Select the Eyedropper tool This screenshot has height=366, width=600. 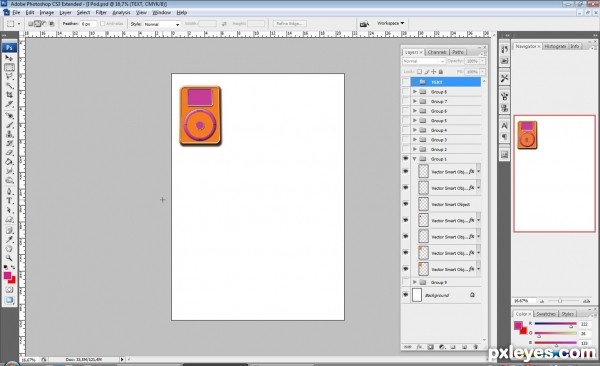(x=9, y=239)
